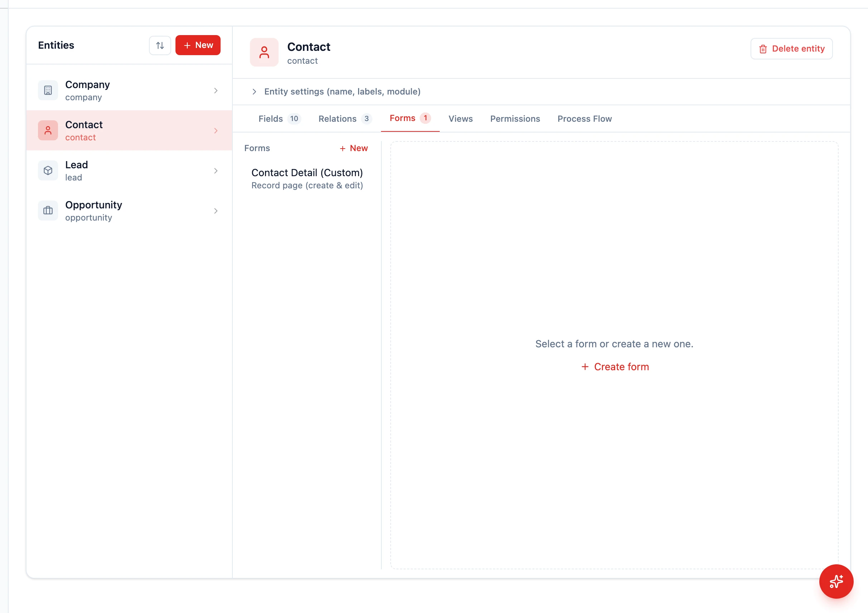Select the Forms tab

[410, 118]
